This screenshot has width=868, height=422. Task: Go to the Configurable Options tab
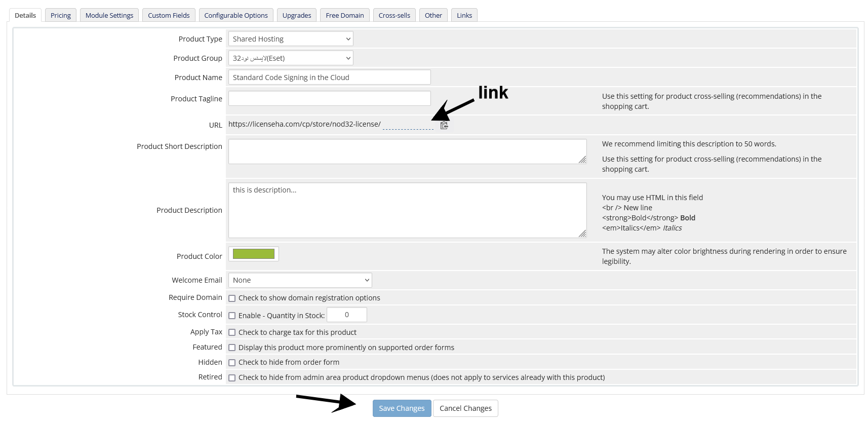click(x=236, y=15)
